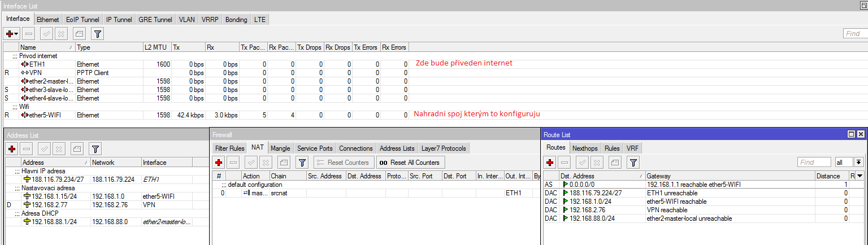Remove selected rule in Firewall window
The height and width of the screenshot is (245, 868).
click(x=233, y=163)
